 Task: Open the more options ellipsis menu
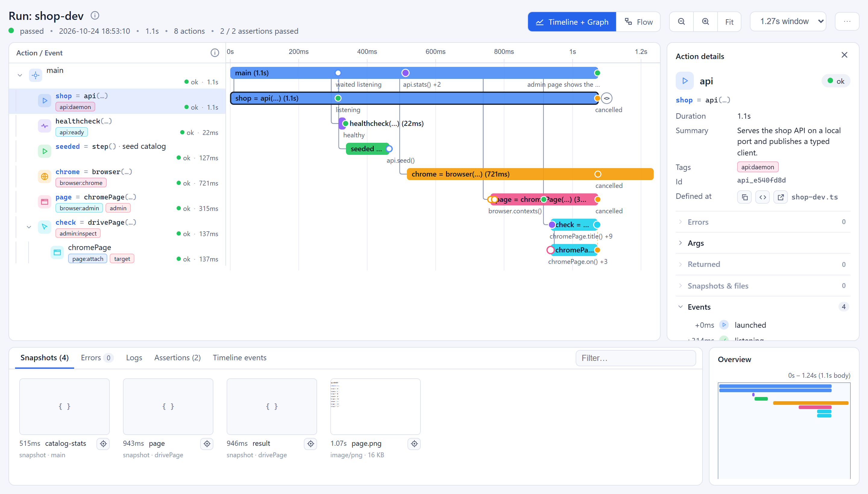[847, 22]
